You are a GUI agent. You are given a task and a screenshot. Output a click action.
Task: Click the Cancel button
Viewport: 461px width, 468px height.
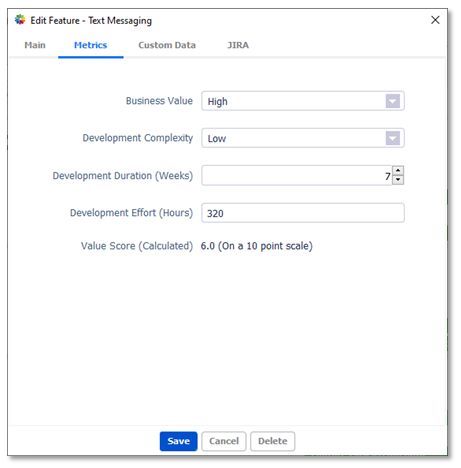(224, 441)
